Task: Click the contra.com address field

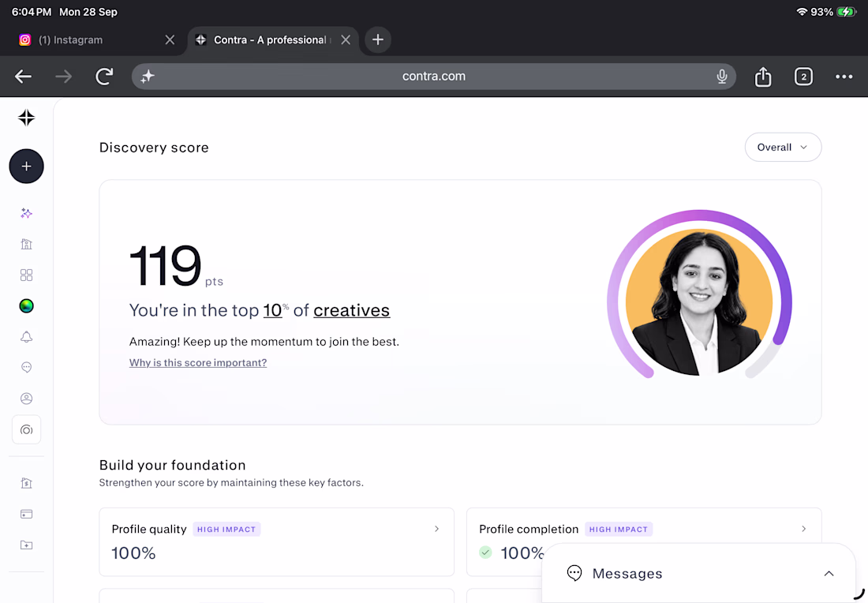Action: [433, 77]
